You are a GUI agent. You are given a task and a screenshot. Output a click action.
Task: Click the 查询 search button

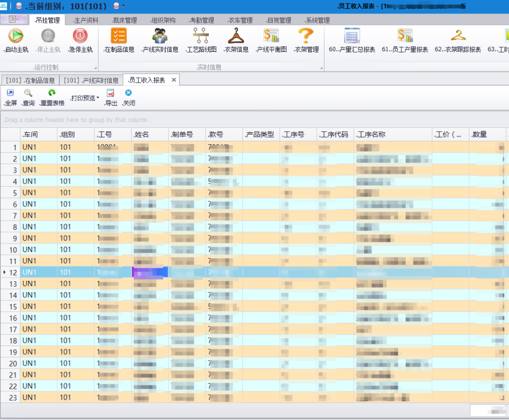(28, 97)
